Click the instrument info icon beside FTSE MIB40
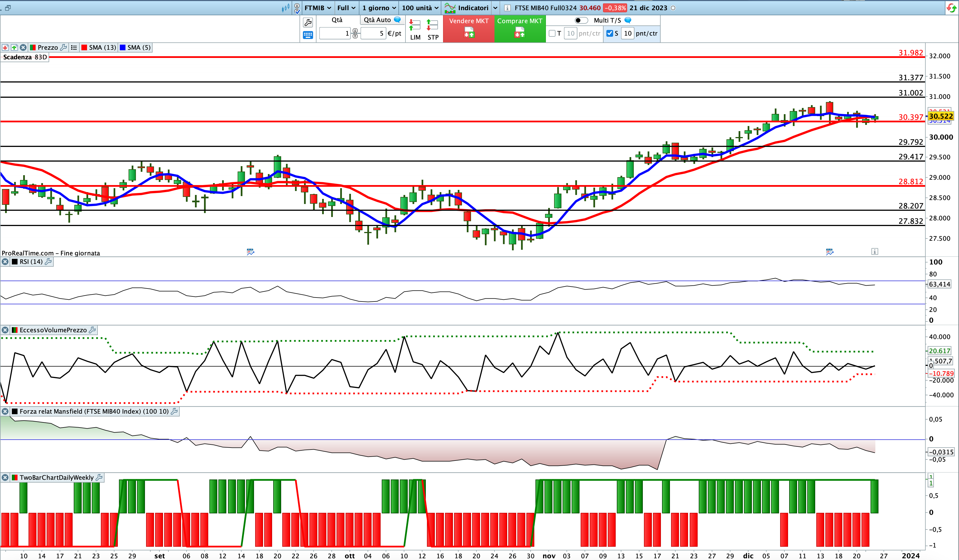This screenshot has height=560, width=959. [507, 8]
